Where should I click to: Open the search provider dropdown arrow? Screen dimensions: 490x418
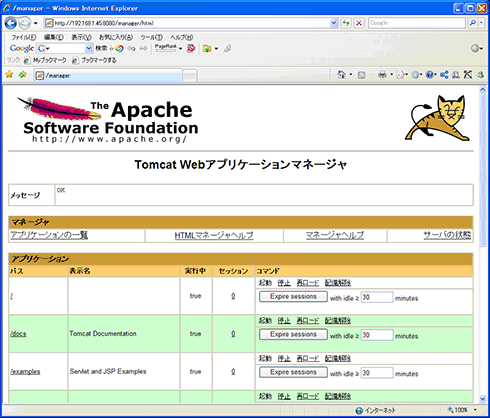click(x=481, y=23)
